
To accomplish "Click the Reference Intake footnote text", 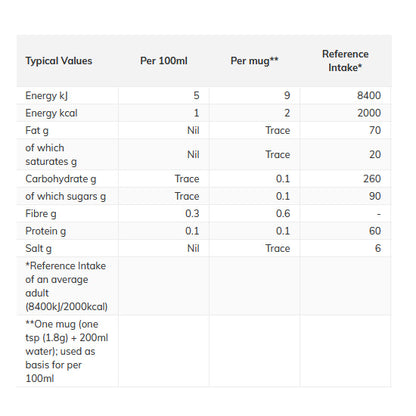I will 66,286.
